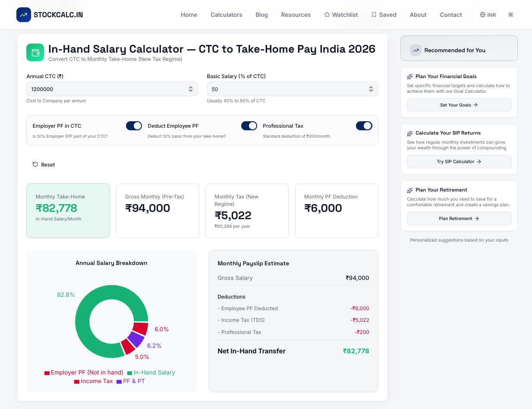The image size is (532, 409).
Task: Click the Reset circular-arrow icon
Action: [x=35, y=164]
